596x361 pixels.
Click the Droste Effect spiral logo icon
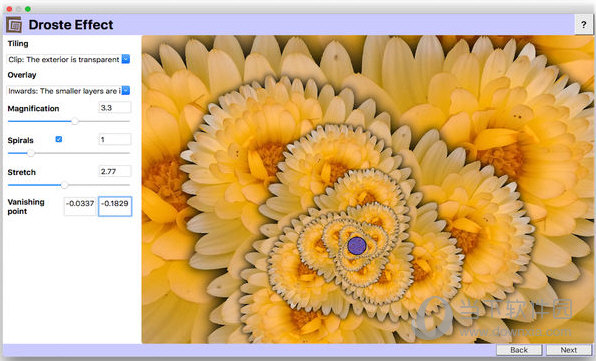click(x=14, y=25)
